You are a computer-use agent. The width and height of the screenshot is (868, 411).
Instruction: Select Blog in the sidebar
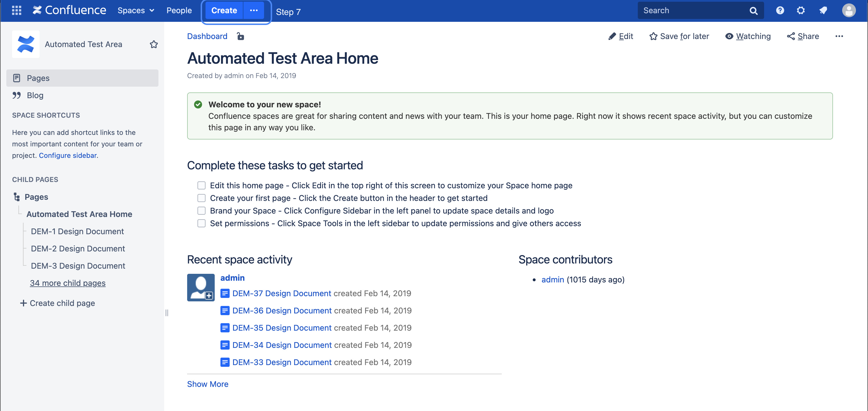tap(35, 95)
